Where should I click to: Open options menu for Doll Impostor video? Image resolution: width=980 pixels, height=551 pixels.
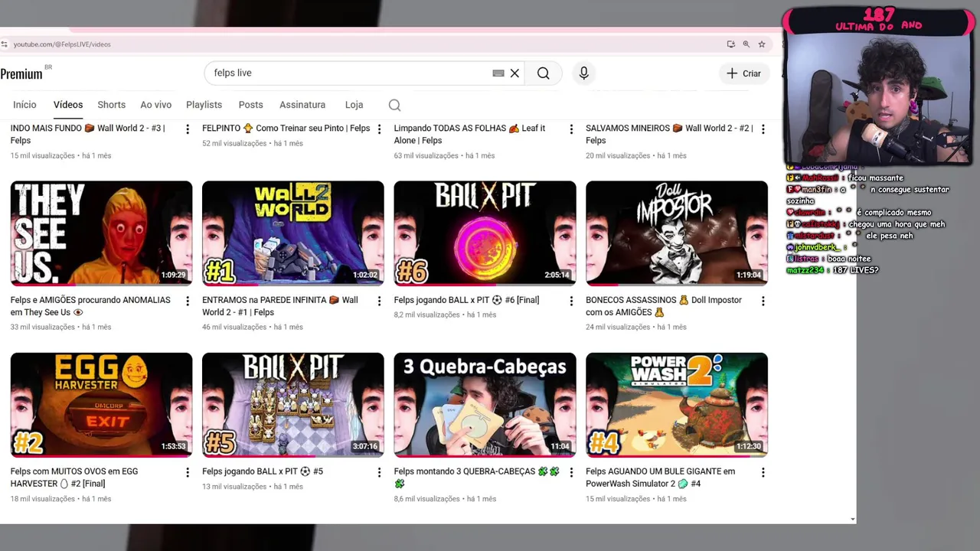click(x=763, y=302)
